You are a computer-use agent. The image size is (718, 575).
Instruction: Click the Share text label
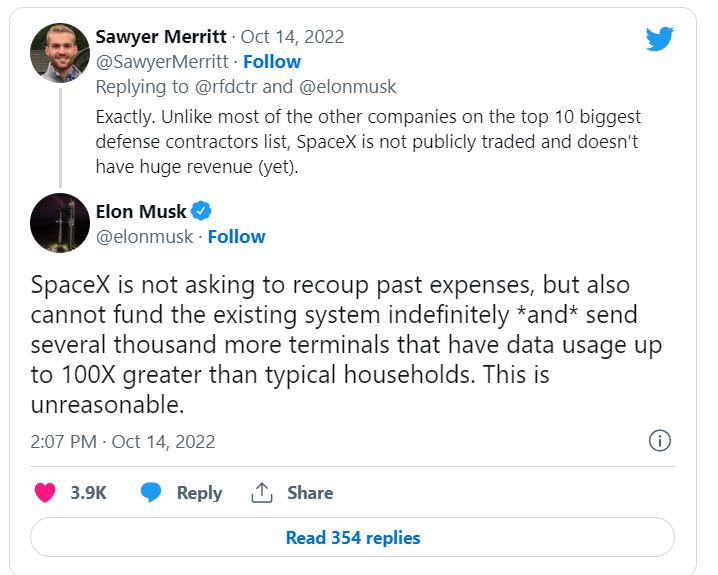pyautogui.click(x=310, y=493)
